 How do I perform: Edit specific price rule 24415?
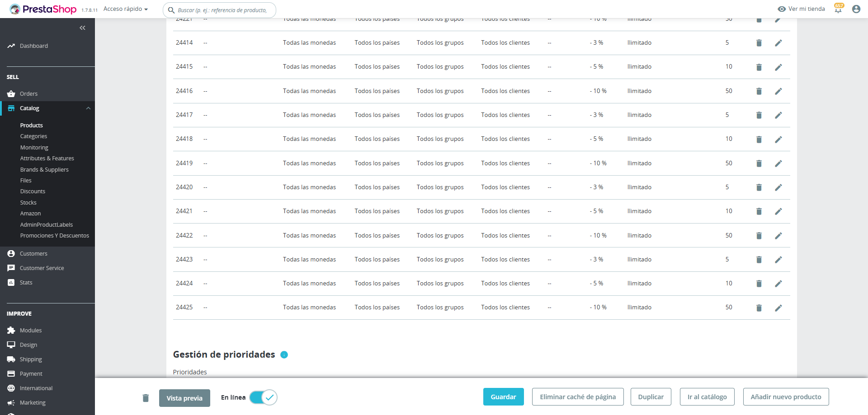pyautogui.click(x=778, y=67)
